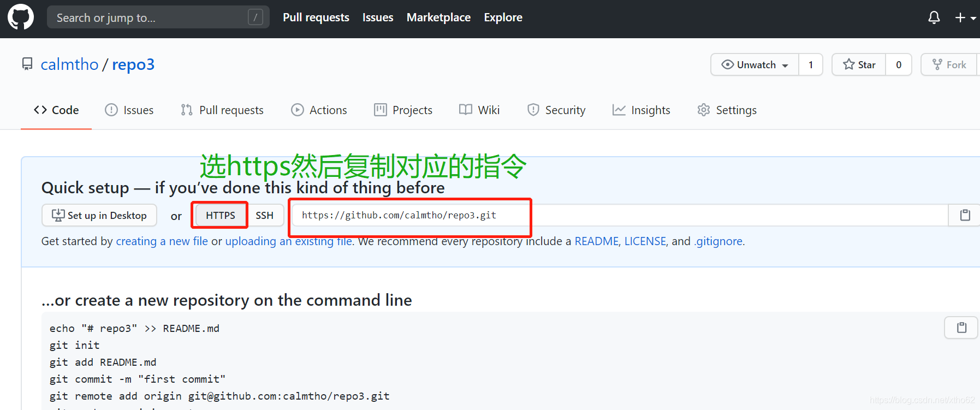980x410 pixels.
Task: Expand the Unwatch dropdown
Action: click(x=755, y=64)
